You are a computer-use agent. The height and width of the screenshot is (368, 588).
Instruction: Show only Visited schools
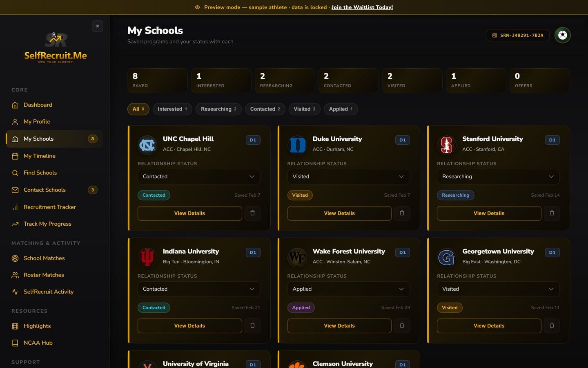point(305,109)
